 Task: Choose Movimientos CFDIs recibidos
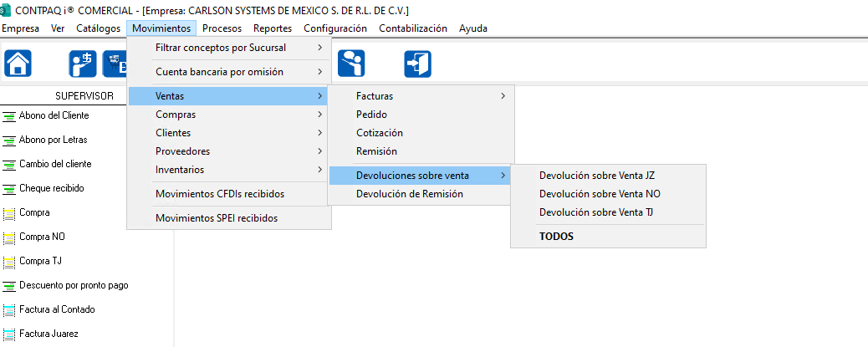pos(229,194)
